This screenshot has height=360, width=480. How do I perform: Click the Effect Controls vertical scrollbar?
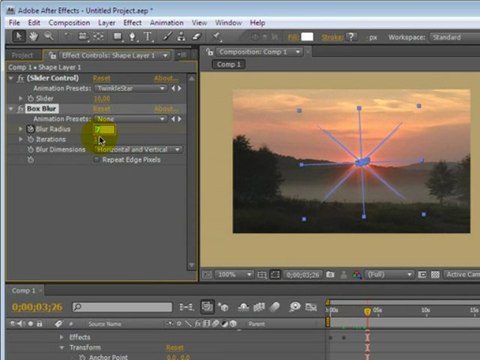[192, 172]
